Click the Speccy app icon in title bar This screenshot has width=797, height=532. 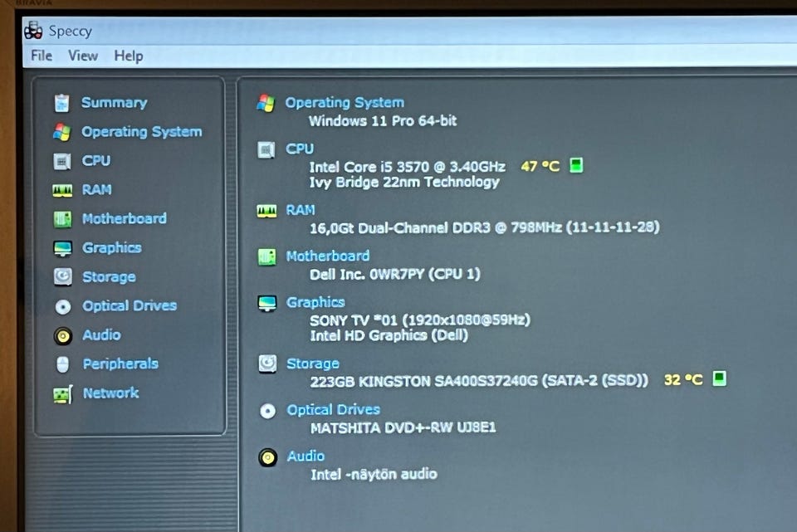33,31
